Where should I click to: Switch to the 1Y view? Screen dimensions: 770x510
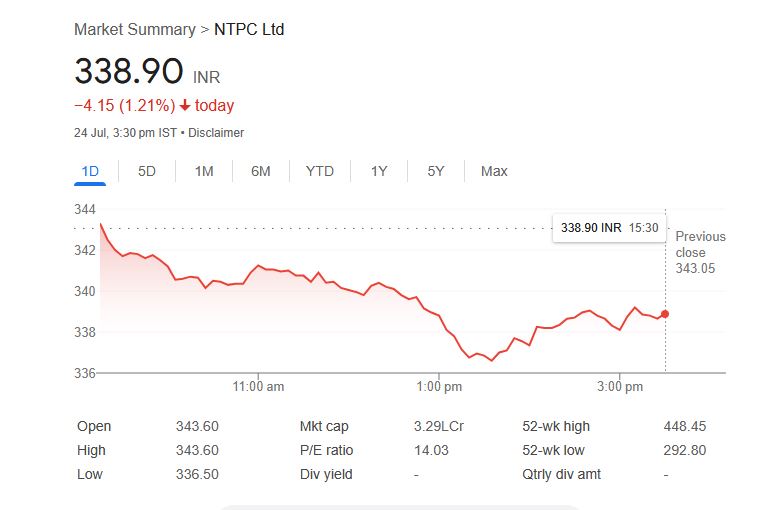pyautogui.click(x=379, y=171)
